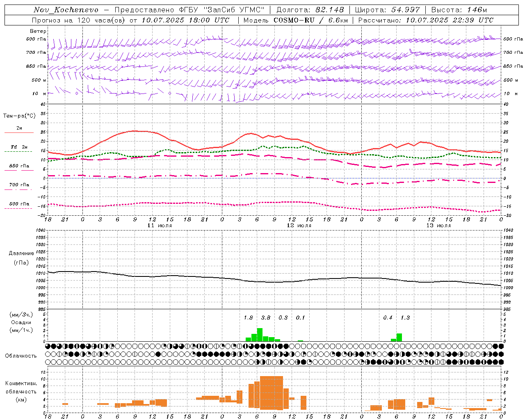Click the 2м temperature legend entry
525x420 pixels.
point(19,128)
